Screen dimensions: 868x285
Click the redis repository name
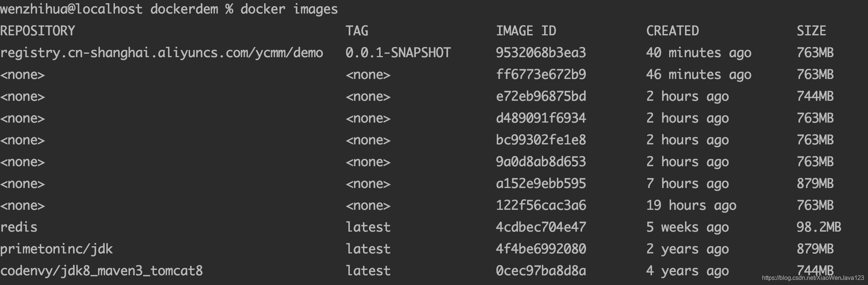point(19,227)
